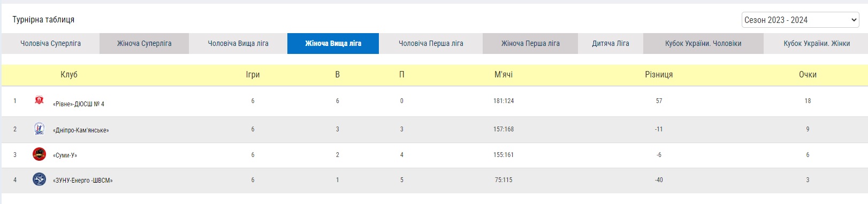Open Кубок України. Чоловіки tab
Screen dimensions: 868x204
point(703,43)
